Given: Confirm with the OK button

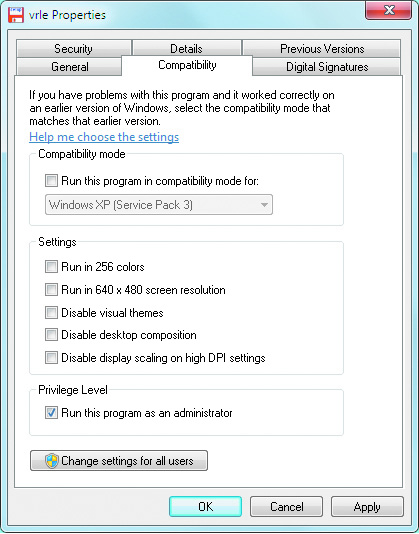Looking at the screenshot, I should tap(205, 507).
